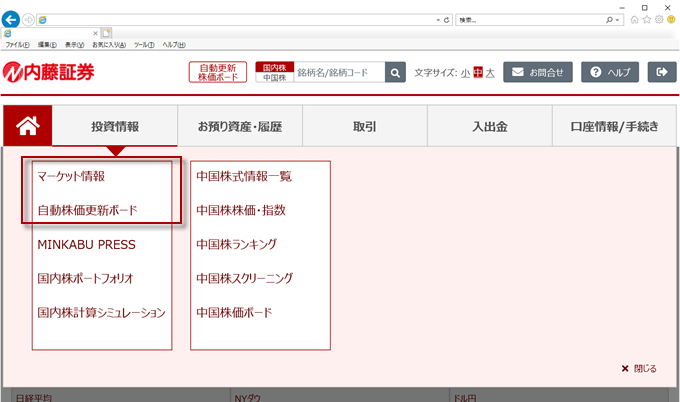The height and width of the screenshot is (402, 680).
Task: Open browser favorites star icon
Action: coord(648,20)
